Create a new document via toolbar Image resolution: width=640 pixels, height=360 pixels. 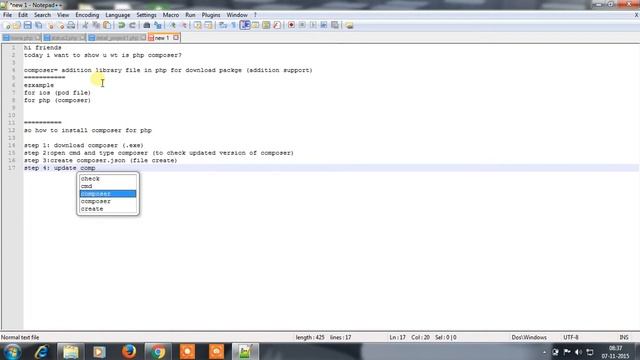(x=7, y=25)
